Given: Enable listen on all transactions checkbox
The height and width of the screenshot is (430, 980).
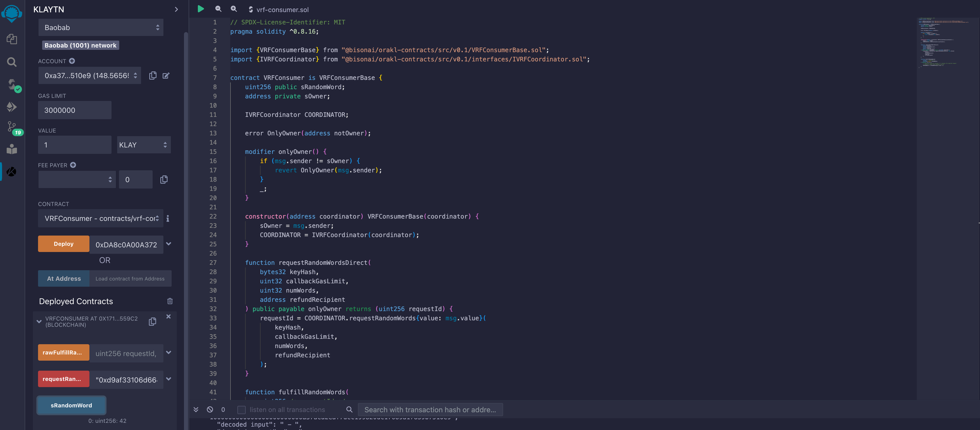Looking at the screenshot, I should pos(241,409).
